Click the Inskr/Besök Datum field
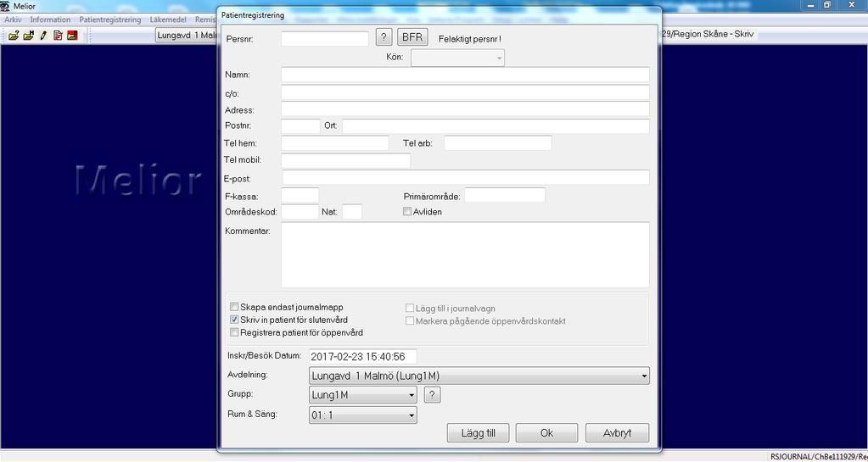This screenshot has height=462, width=868. point(362,357)
